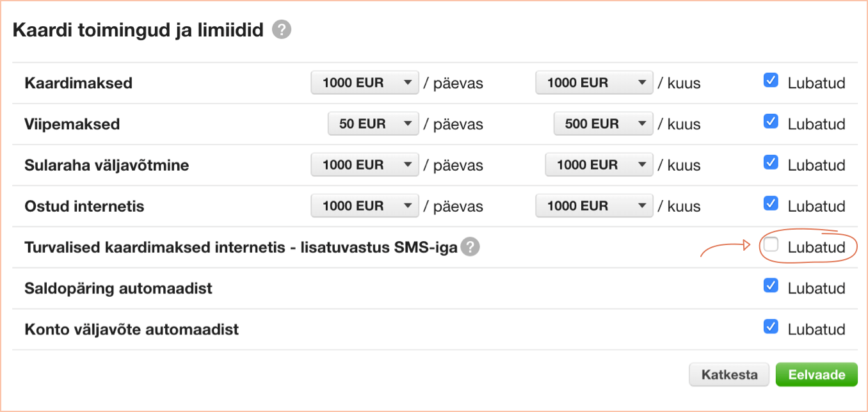Open Kaardimaksed daily limit dropdown
This screenshot has width=868, height=412.
pos(365,83)
